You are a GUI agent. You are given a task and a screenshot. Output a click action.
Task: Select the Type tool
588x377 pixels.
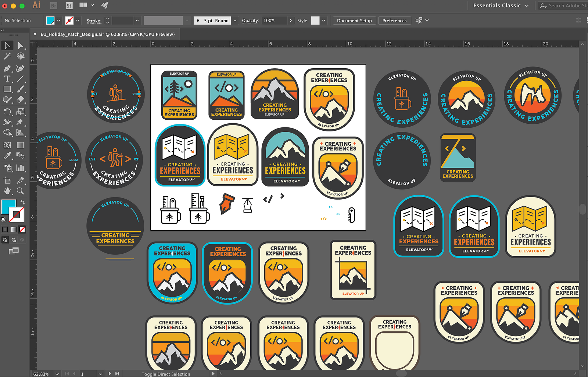click(x=7, y=79)
